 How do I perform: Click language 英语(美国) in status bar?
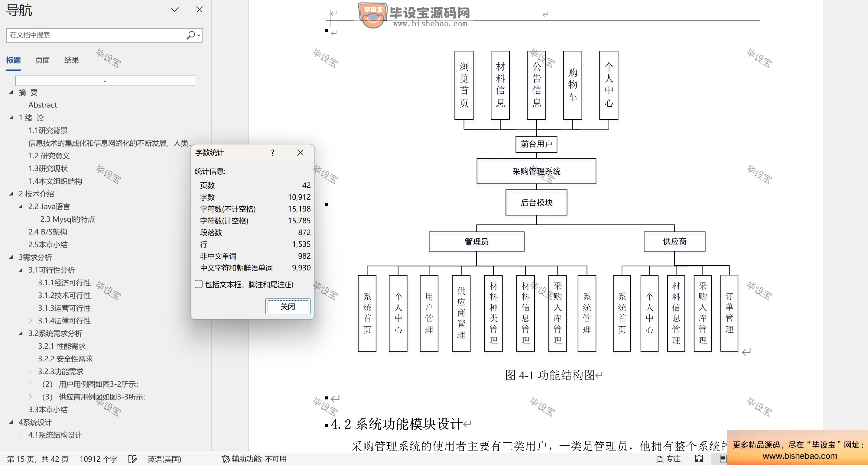[x=164, y=459]
